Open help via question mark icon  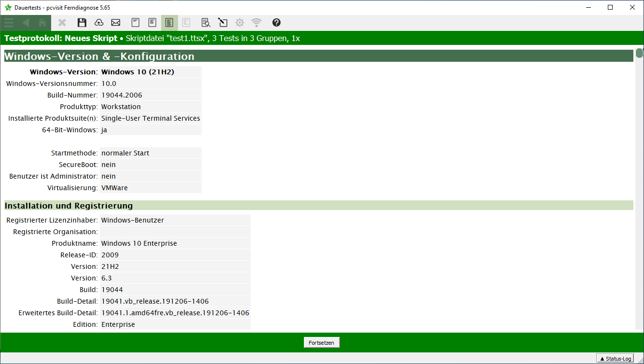(x=276, y=23)
